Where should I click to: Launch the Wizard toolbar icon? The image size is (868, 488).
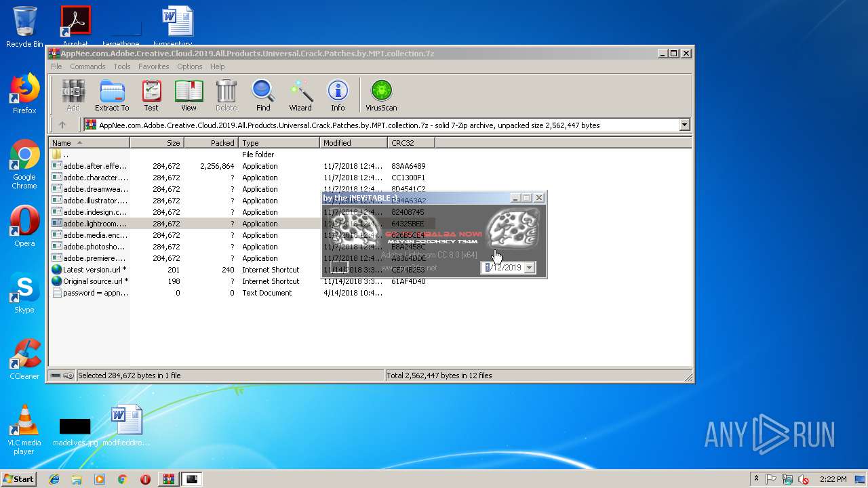300,95
